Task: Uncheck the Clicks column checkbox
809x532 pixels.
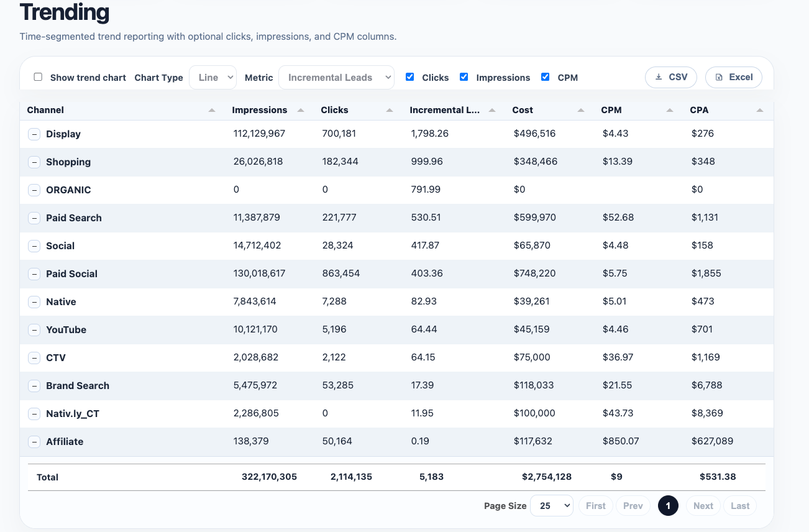Action: (409, 77)
